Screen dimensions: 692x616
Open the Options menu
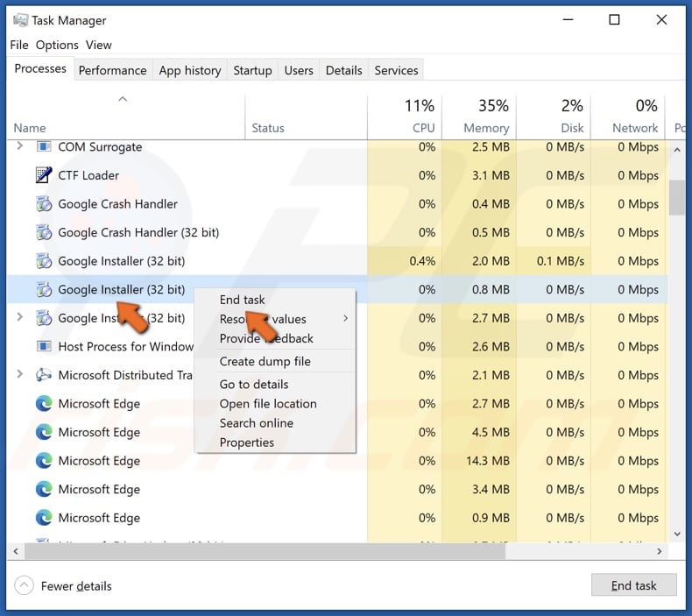pos(57,45)
